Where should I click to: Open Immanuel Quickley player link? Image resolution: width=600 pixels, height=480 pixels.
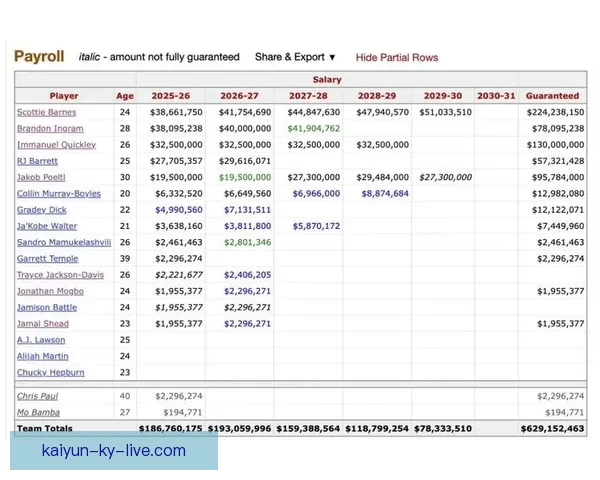click(x=56, y=145)
